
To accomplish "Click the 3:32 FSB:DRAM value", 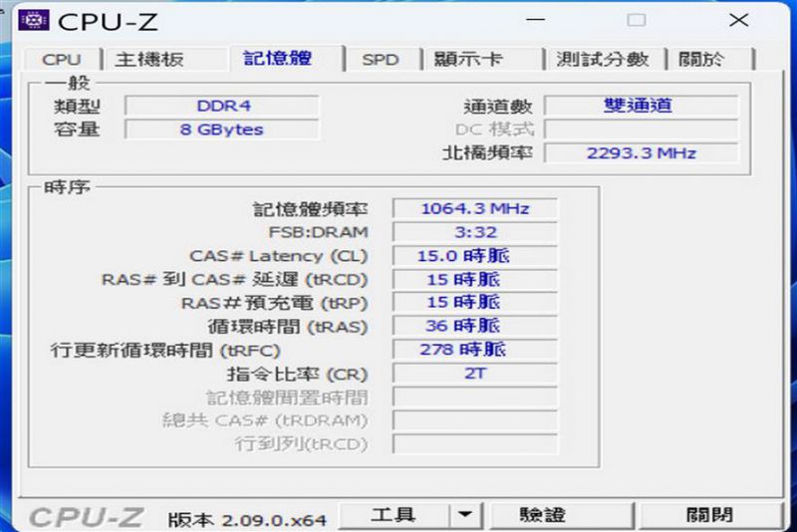I will [x=475, y=232].
